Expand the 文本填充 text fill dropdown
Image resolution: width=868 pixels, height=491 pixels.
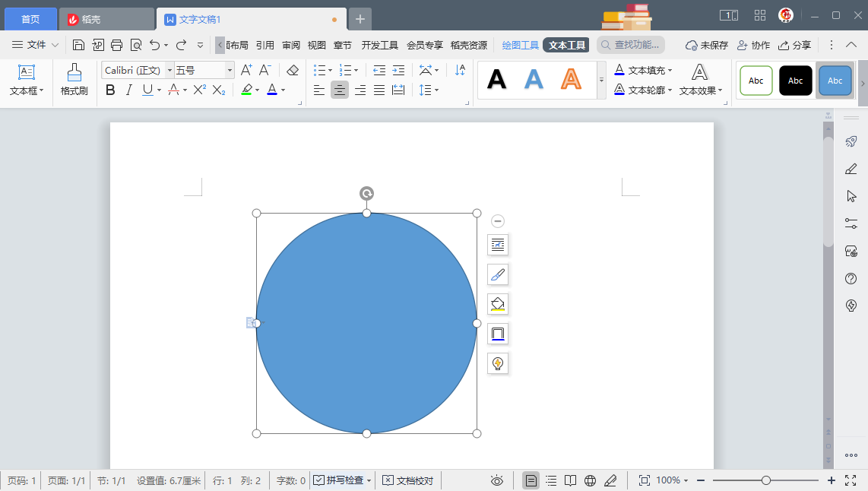tap(670, 71)
